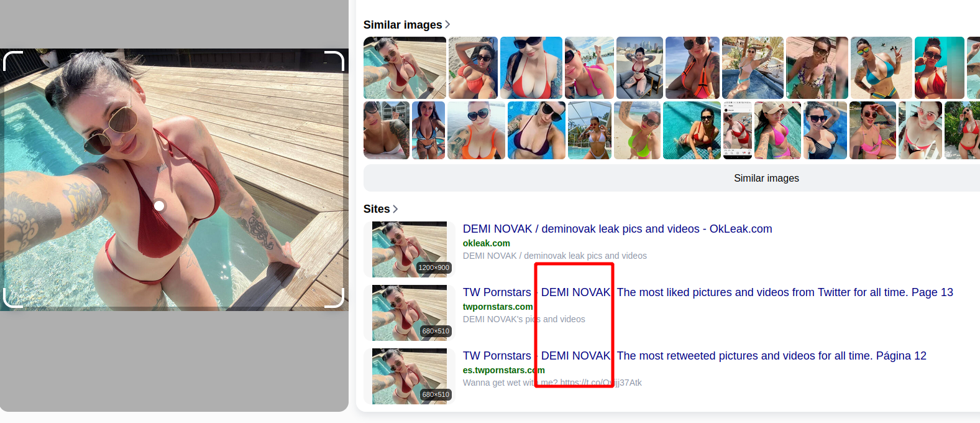Screen dimensions: 980x423
Task: Open the site thumbnail labeled 1200×900
Action: click(410, 249)
